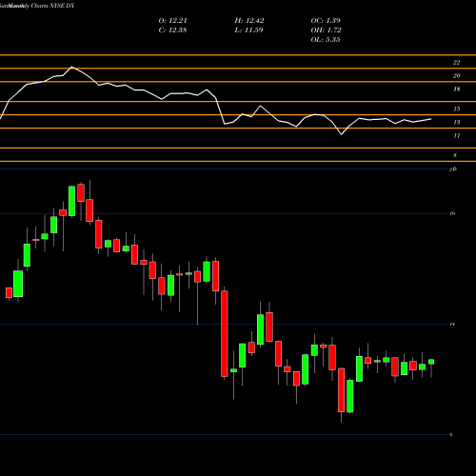
Task: Click the "9" label on the candlestick axis
Action: (451, 435)
